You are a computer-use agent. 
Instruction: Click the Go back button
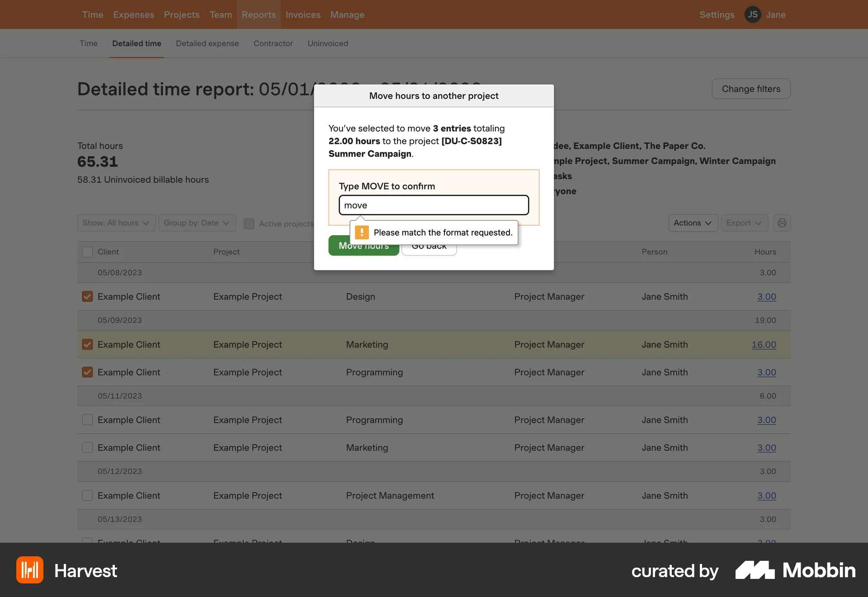tap(429, 246)
